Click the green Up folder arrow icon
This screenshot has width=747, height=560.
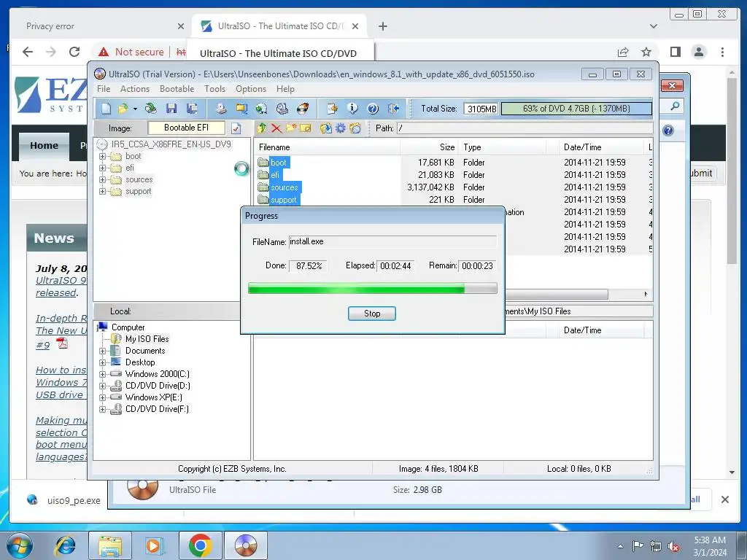[x=262, y=128]
